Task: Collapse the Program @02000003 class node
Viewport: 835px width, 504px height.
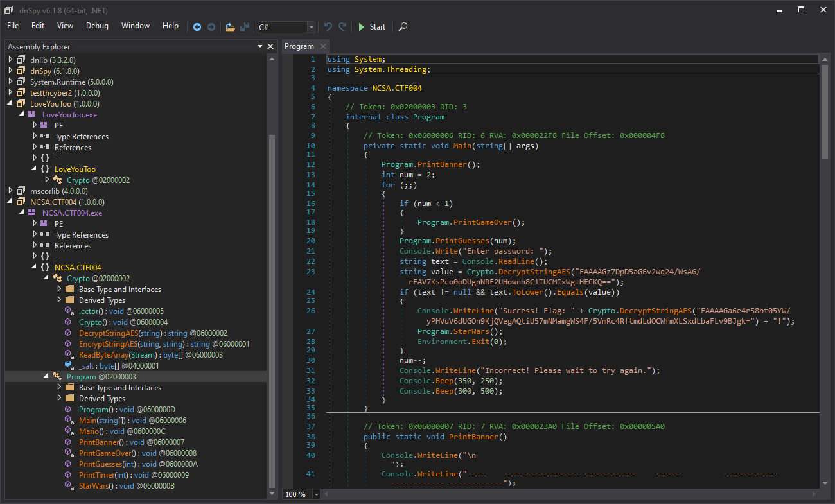Action: pyautogui.click(x=46, y=376)
